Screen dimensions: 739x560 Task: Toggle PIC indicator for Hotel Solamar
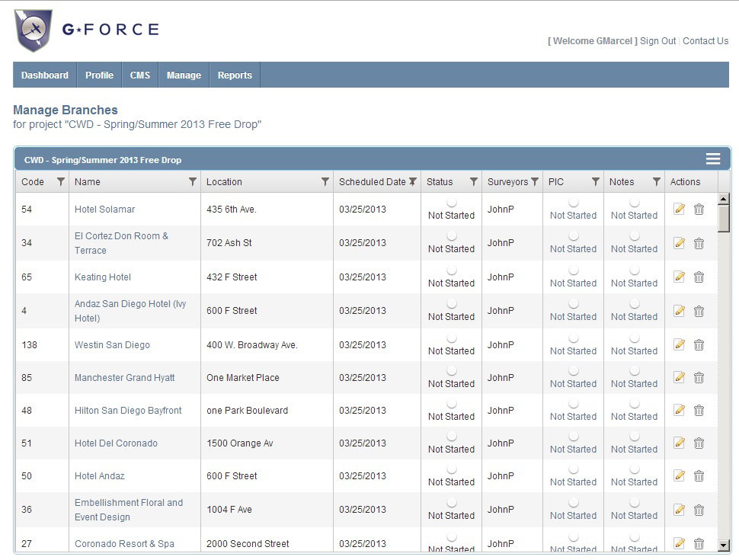pos(574,203)
